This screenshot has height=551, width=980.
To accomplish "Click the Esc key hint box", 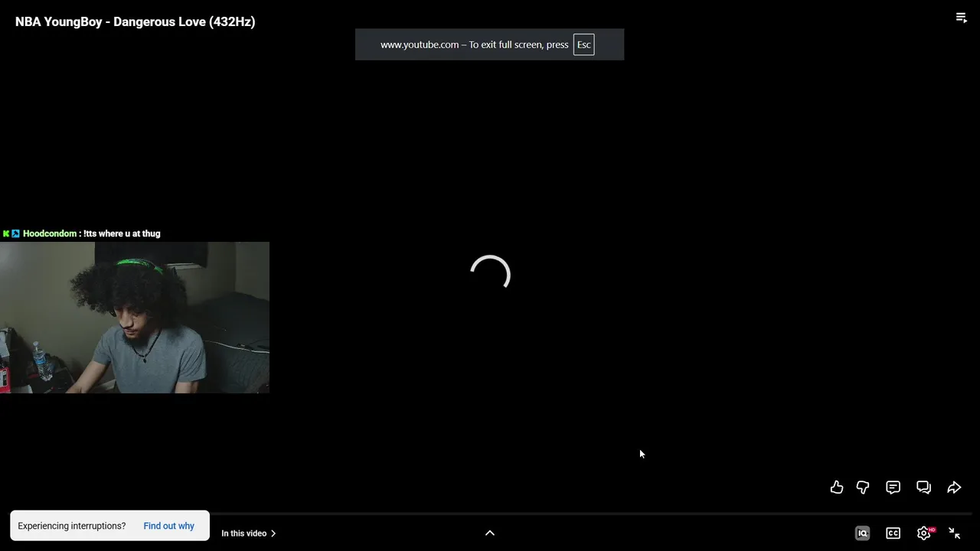I will click(583, 44).
